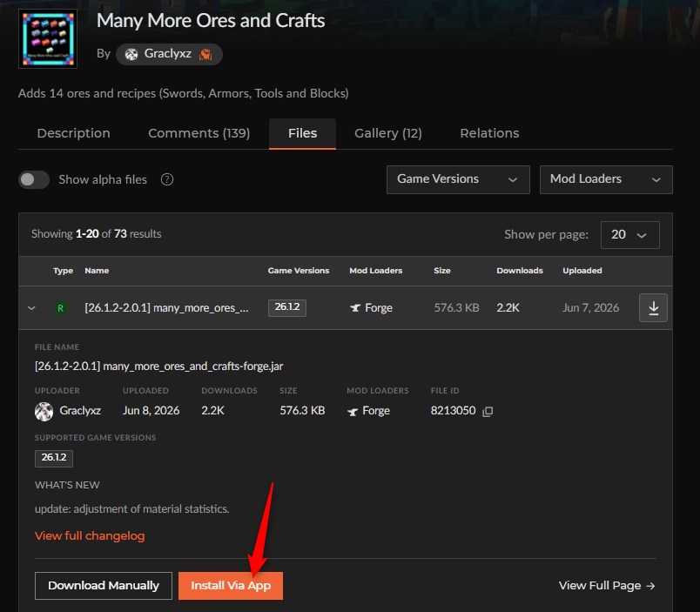
Task: Click the Name column header
Action: pyautogui.click(x=97, y=271)
